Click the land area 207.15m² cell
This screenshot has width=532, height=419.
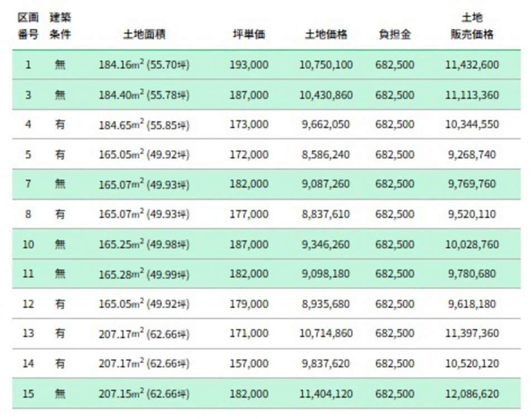(x=144, y=394)
